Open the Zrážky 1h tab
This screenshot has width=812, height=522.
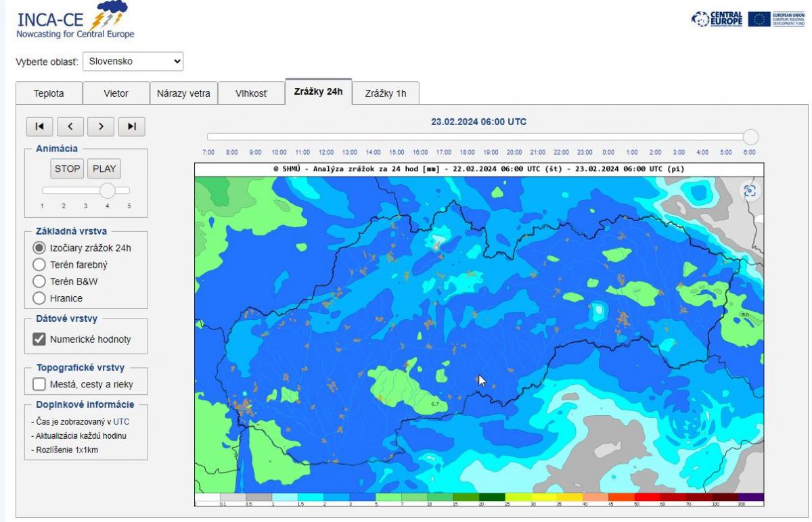(386, 93)
